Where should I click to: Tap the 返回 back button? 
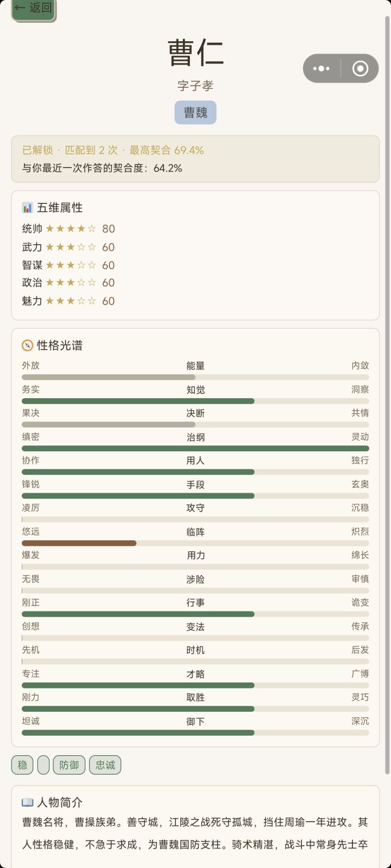[34, 8]
